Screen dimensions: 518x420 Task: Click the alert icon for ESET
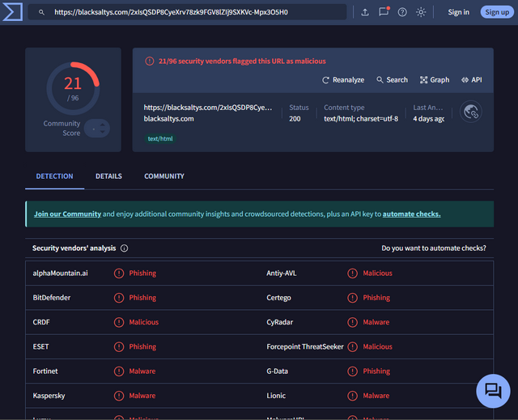pyautogui.click(x=119, y=346)
